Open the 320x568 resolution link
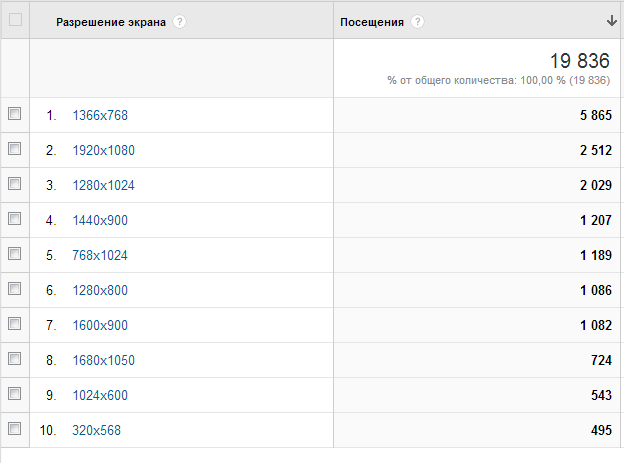Viewport: 624px width, 463px height. [x=96, y=430]
